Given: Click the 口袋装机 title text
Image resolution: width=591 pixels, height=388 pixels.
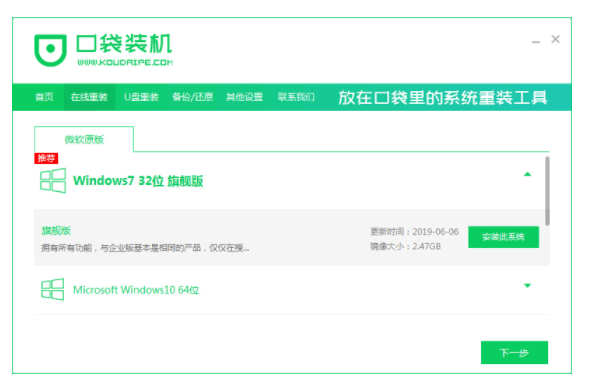Looking at the screenshot, I should pos(124,43).
